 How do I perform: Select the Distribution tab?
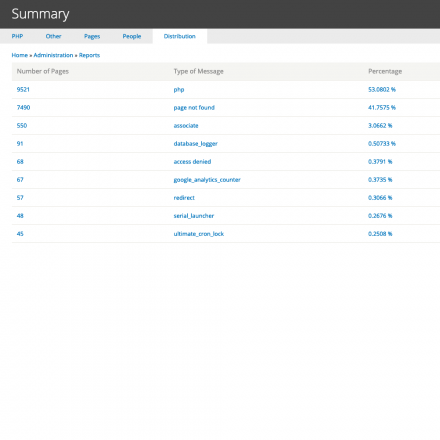[x=180, y=36]
